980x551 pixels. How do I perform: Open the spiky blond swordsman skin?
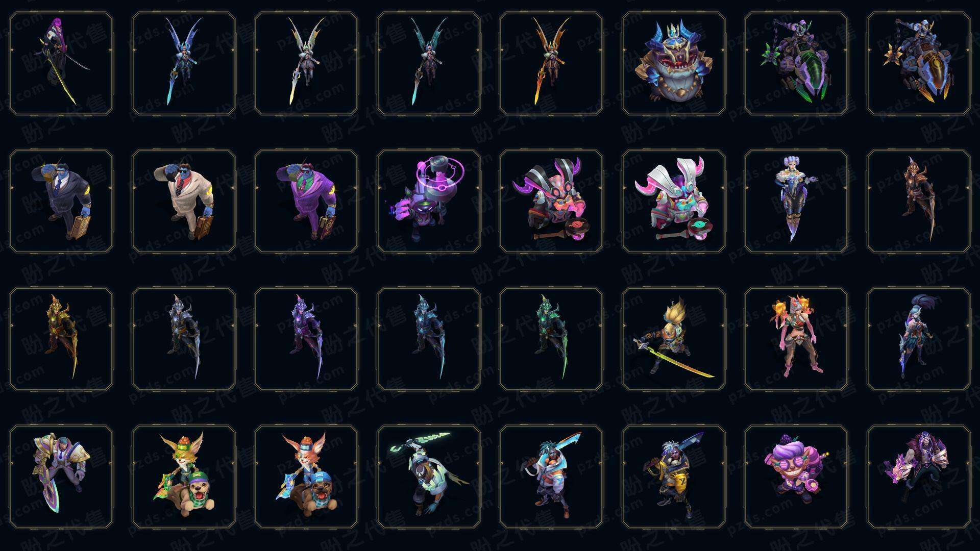pos(674,339)
